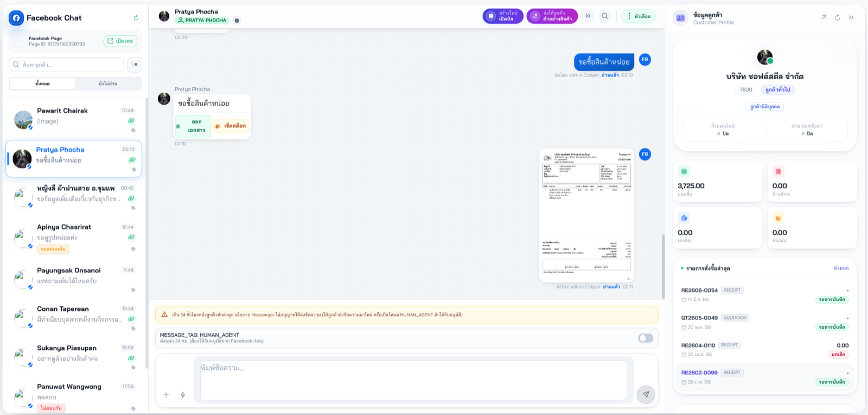Click the เครดิต stat card
This screenshot has width=868, height=415.
pyautogui.click(x=718, y=228)
